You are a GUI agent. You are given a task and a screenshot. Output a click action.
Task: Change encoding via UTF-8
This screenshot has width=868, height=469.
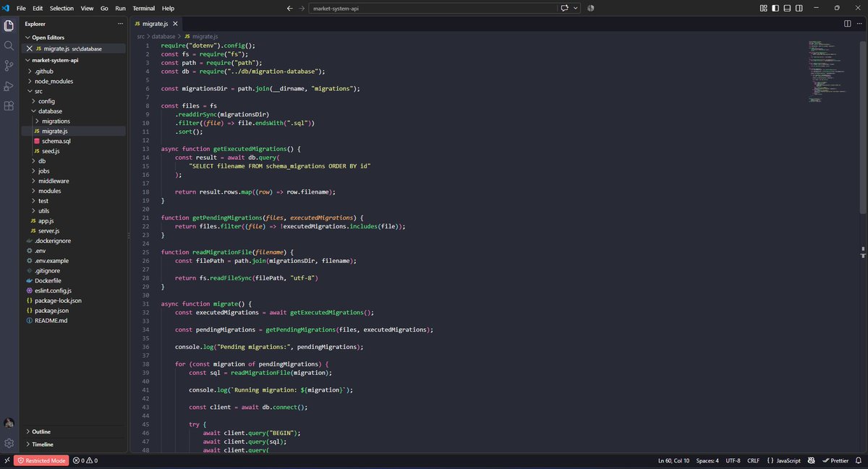coord(733,460)
